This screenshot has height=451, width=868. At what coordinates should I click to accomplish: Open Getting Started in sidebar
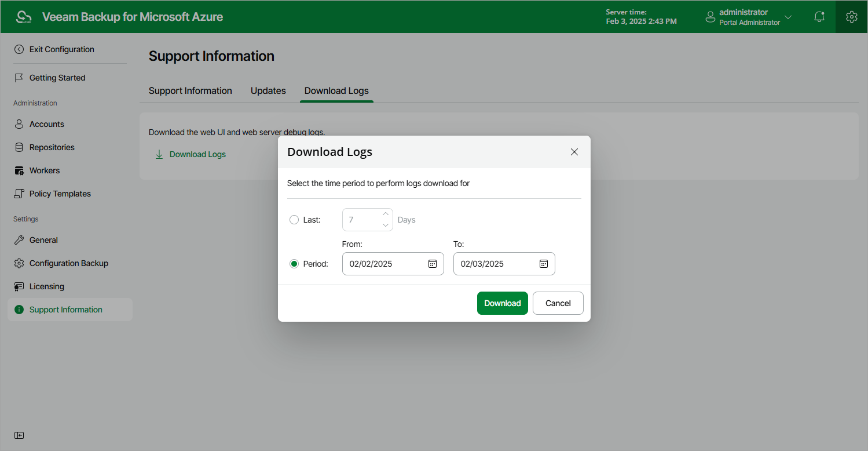[57, 78]
